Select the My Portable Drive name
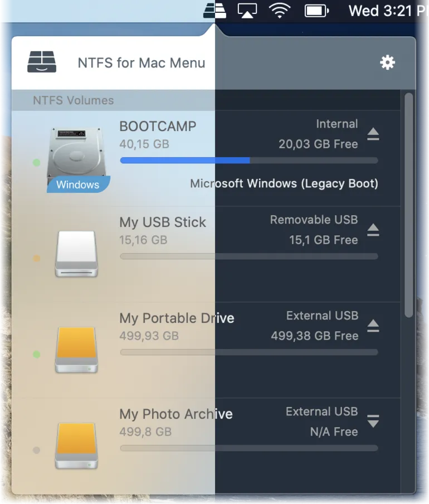This screenshot has height=504, width=429. (x=177, y=318)
